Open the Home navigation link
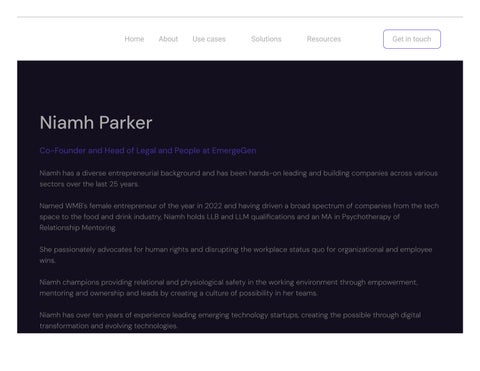 pyautogui.click(x=134, y=39)
